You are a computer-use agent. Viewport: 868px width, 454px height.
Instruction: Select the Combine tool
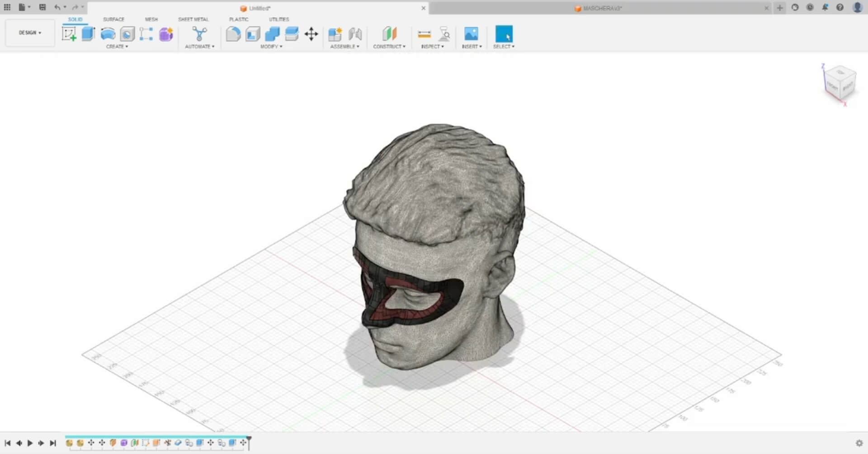(272, 34)
